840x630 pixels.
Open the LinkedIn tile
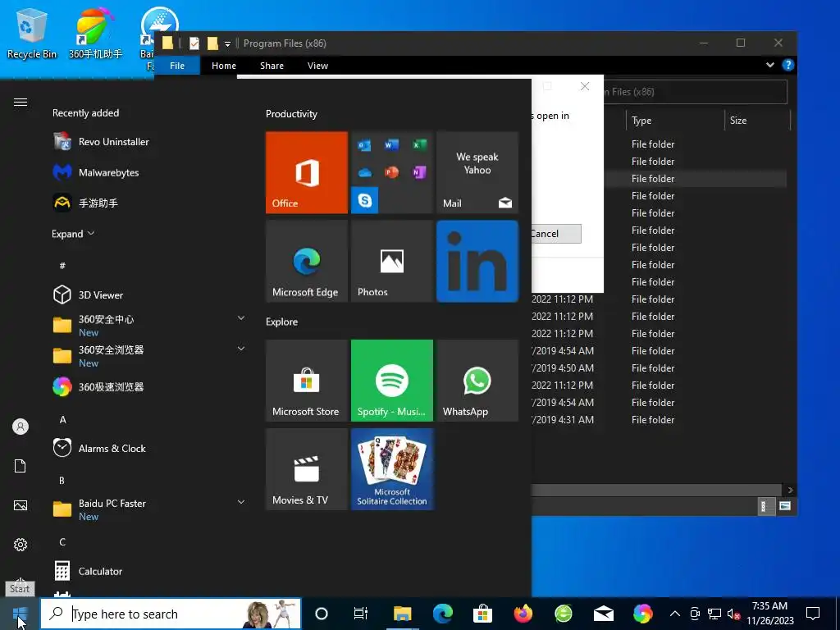click(477, 261)
